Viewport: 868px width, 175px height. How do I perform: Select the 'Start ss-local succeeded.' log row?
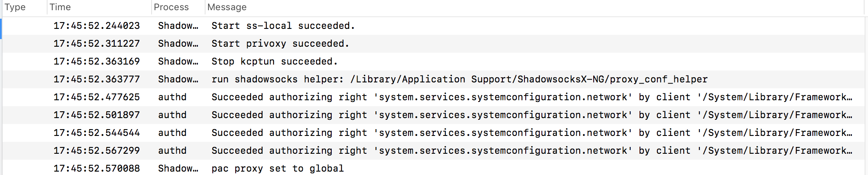click(x=434, y=26)
